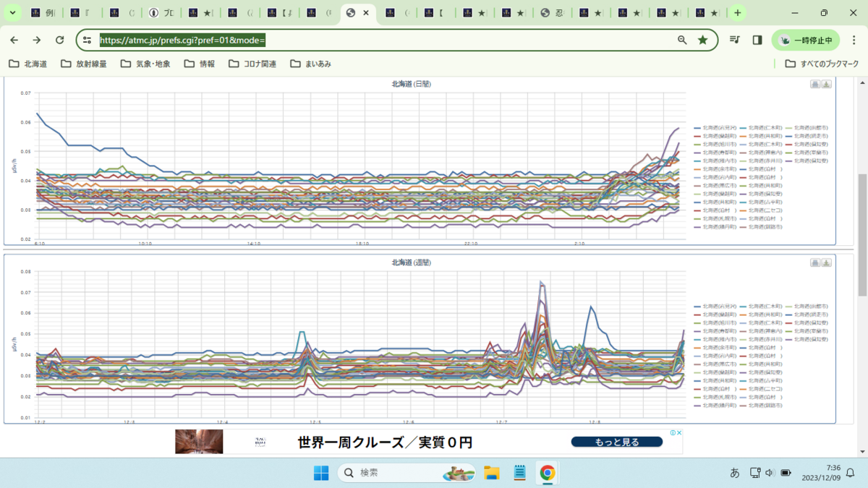Viewport: 868px width, 488px height.
Task: Open the 北海道 bookmark folder
Action: [x=28, y=64]
